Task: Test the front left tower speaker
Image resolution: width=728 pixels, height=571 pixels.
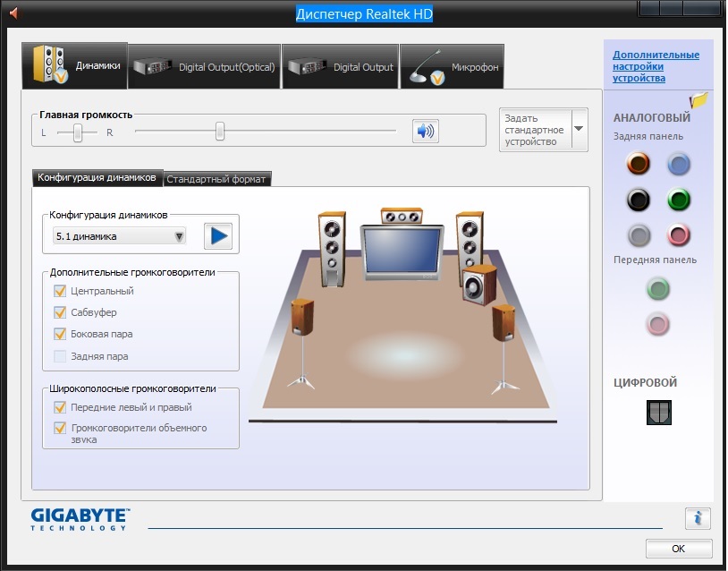Action: pos(332,250)
